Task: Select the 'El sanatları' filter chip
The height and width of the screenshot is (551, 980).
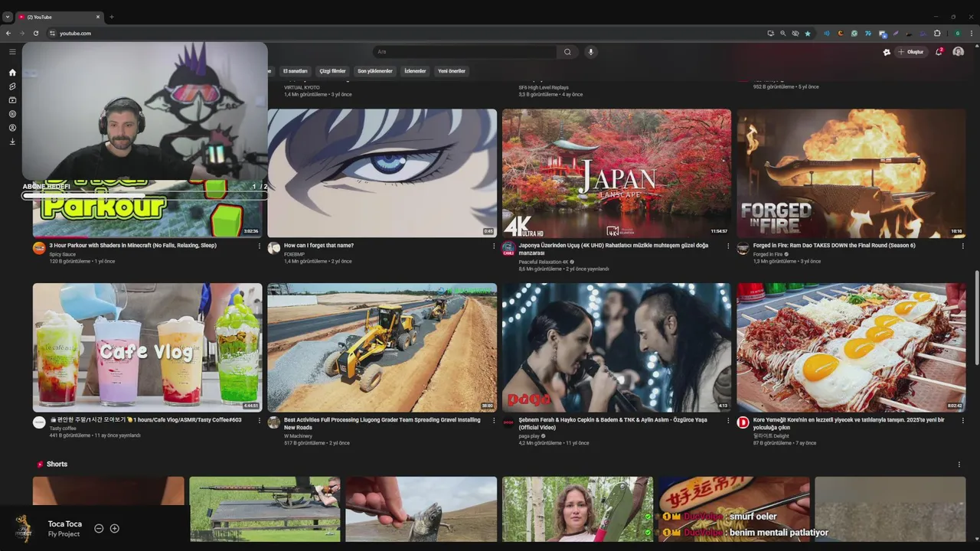Action: click(295, 71)
